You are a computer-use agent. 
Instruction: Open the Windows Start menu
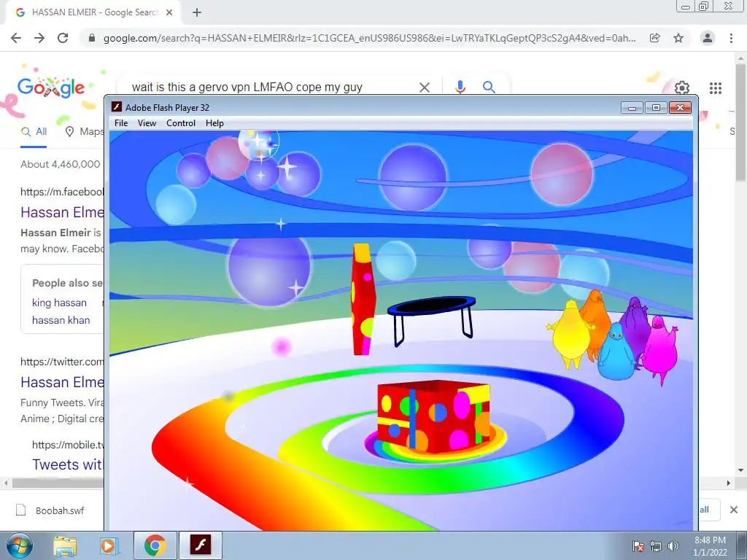pyautogui.click(x=20, y=545)
